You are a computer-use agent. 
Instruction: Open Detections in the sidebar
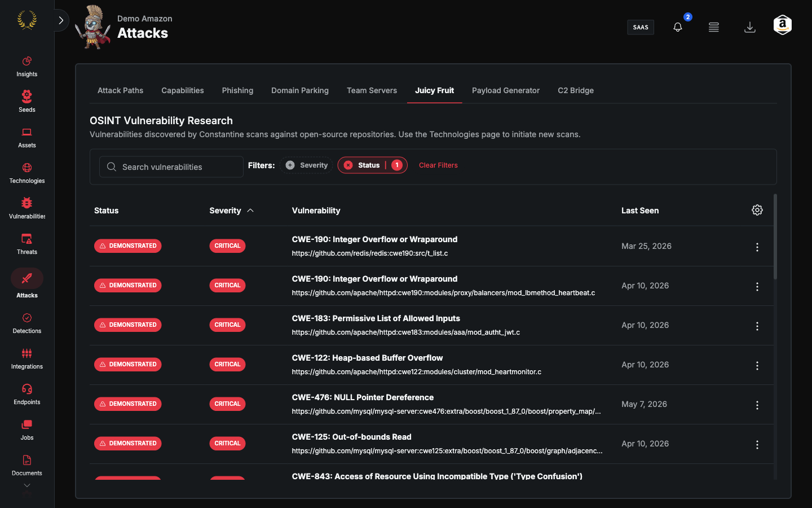pos(27,318)
